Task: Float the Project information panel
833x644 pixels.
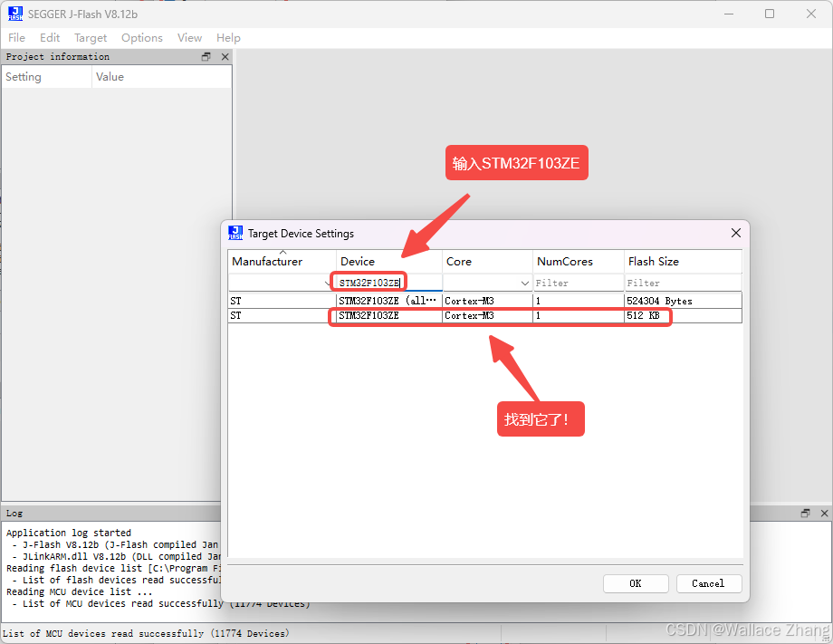Action: [x=206, y=56]
